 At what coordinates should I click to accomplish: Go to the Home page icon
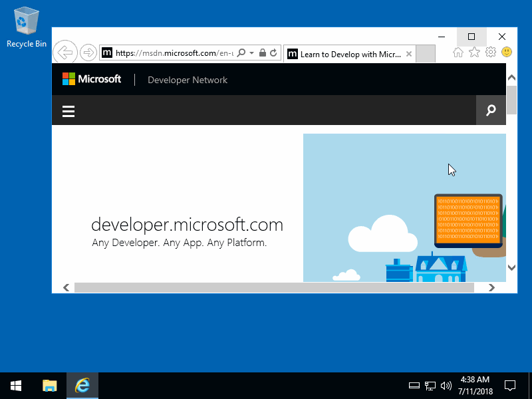coord(458,53)
